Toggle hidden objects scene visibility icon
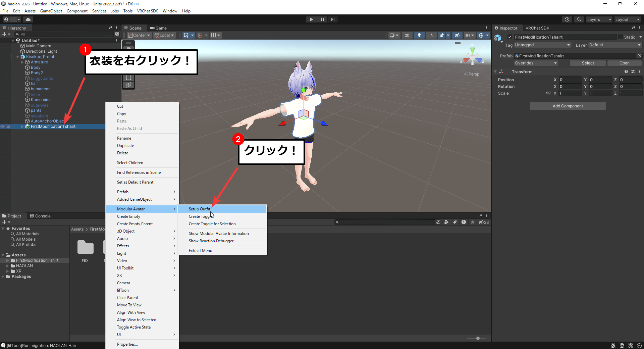Screen dimensions: 644x349 (x=457, y=35)
